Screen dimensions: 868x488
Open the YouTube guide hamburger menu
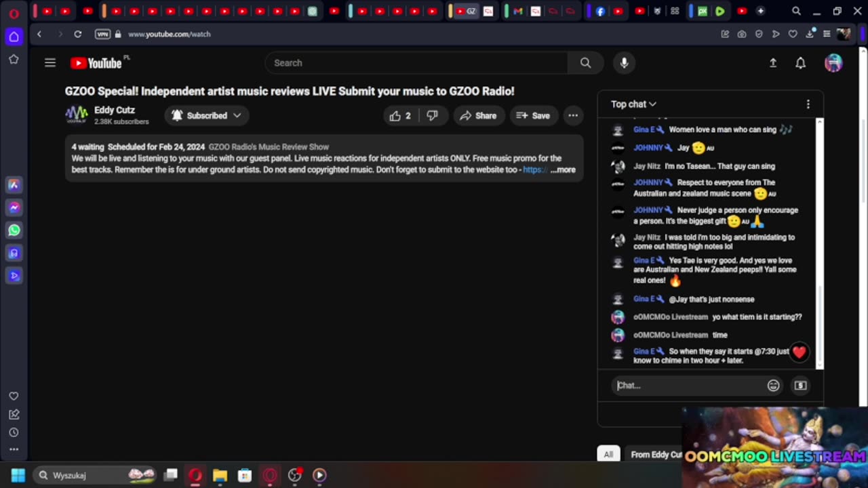point(50,63)
